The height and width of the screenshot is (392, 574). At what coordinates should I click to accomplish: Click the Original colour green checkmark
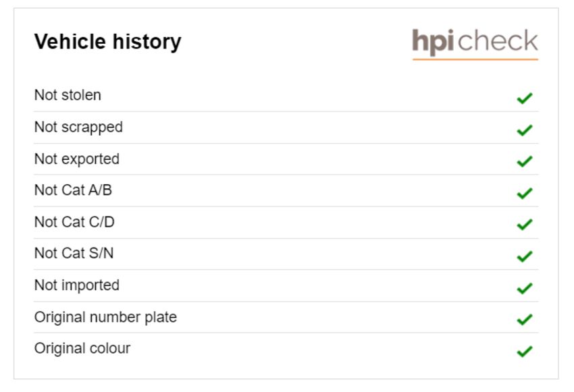525,352
